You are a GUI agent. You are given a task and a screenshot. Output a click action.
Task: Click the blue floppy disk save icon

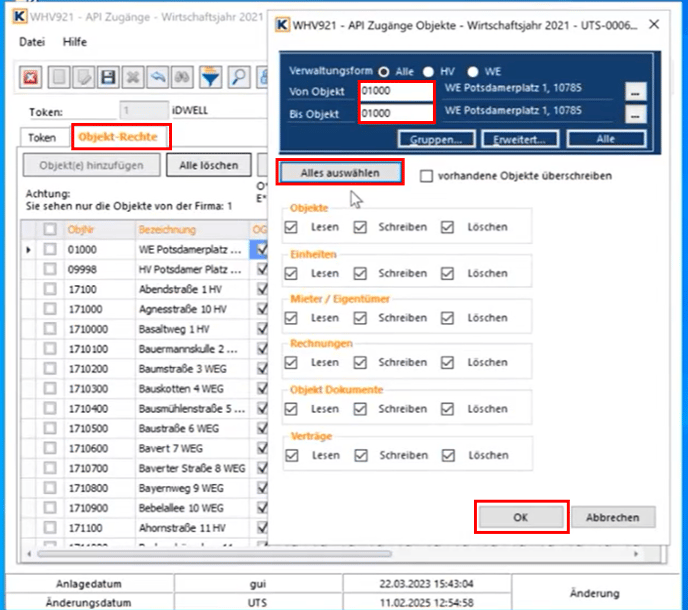click(x=108, y=77)
